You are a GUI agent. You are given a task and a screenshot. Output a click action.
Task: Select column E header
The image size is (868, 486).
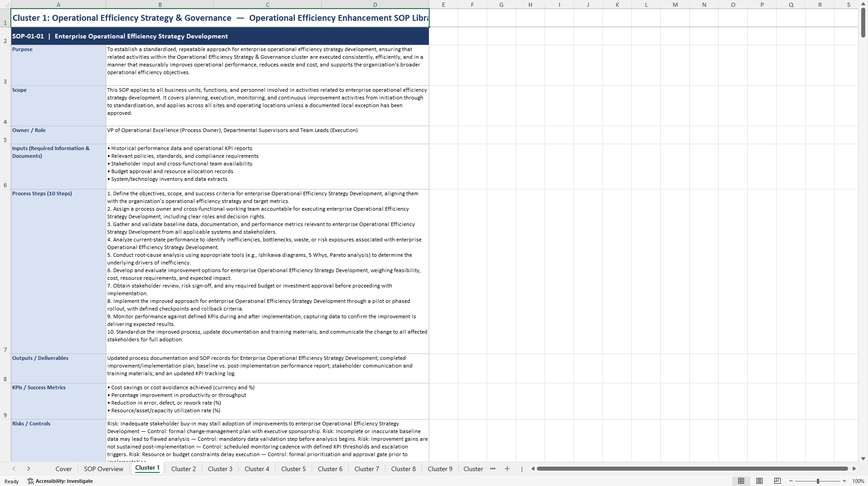pos(443,5)
